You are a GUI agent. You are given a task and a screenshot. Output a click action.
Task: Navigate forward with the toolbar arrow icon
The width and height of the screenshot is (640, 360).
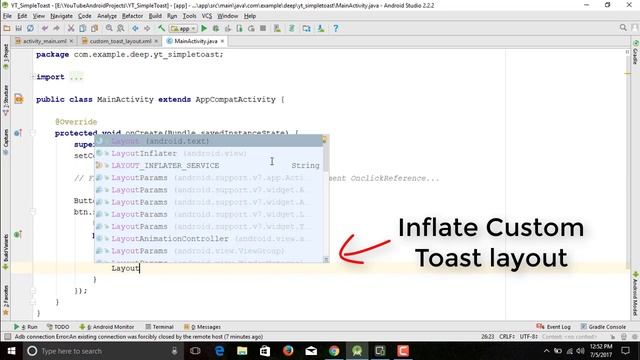pos(147,28)
